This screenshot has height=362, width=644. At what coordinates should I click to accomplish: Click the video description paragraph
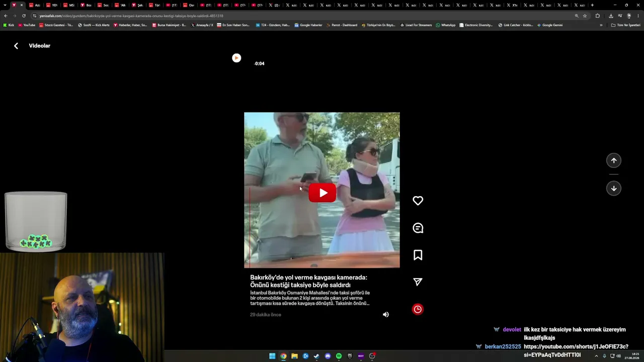(310, 298)
